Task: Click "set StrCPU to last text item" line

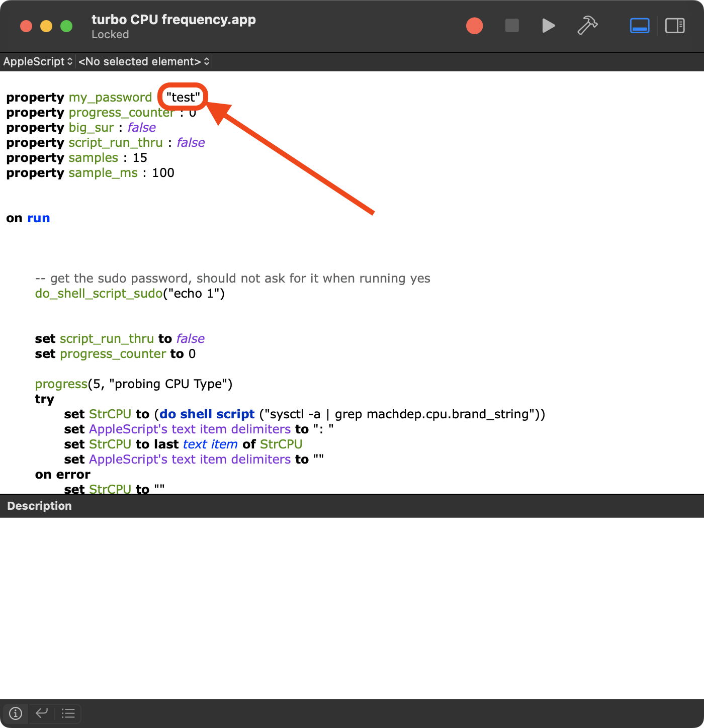Action: click(x=184, y=444)
